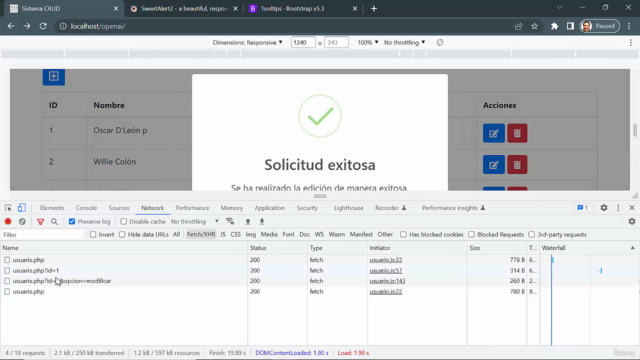This screenshot has width=640, height=360.
Task: Check the Invert filter box
Action: click(x=93, y=234)
